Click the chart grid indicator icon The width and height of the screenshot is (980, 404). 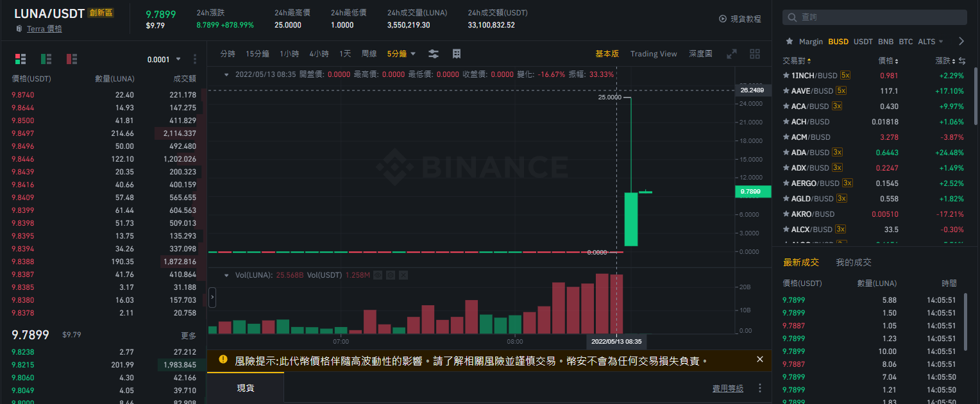(457, 54)
